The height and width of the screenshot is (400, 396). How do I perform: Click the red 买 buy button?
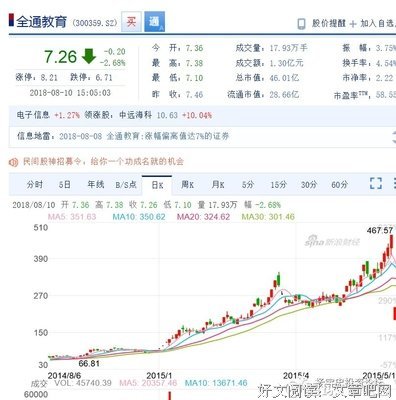click(x=131, y=22)
